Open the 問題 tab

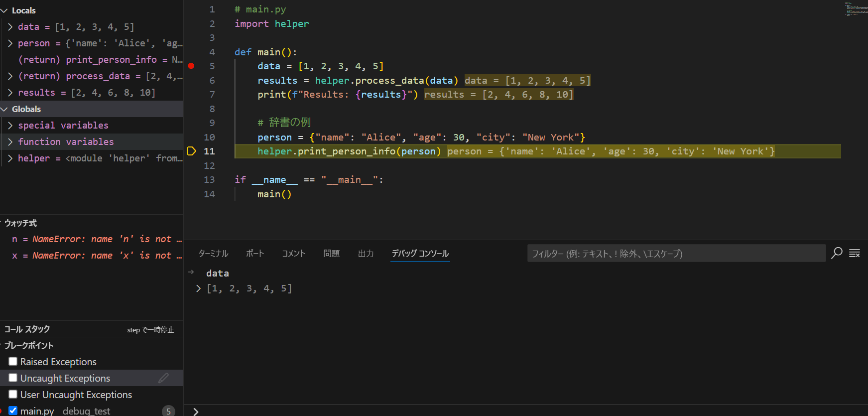point(331,253)
